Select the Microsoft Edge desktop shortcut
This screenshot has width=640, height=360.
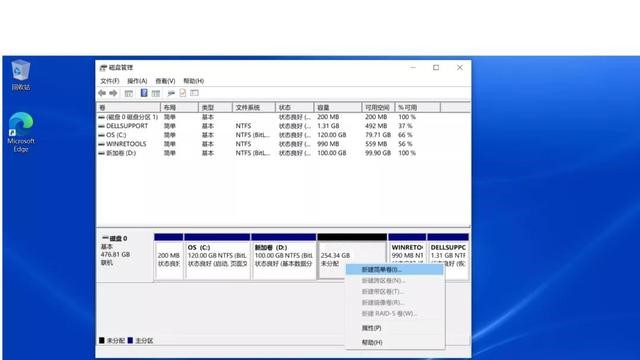pyautogui.click(x=21, y=132)
